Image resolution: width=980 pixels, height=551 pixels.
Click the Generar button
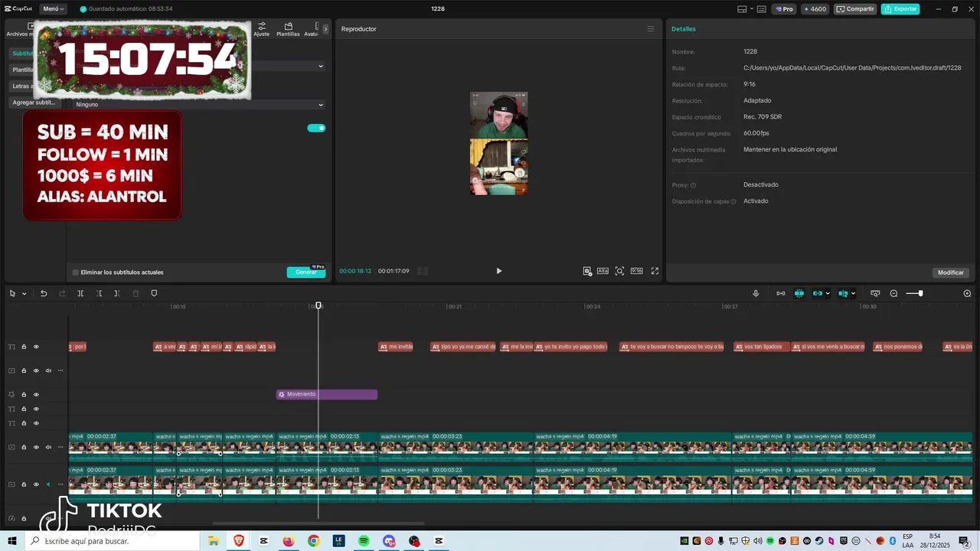305,272
